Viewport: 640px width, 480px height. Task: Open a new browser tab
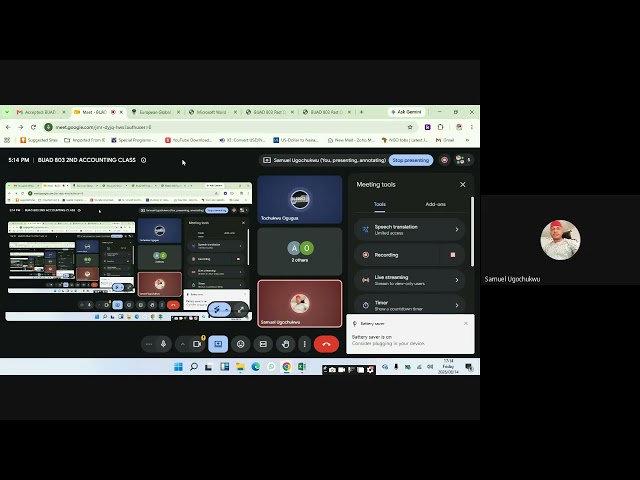[x=361, y=112]
